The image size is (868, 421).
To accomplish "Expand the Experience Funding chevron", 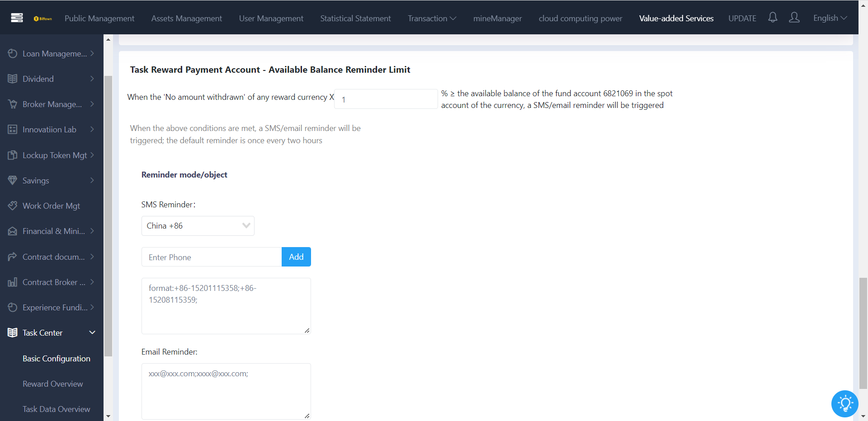I will coord(92,307).
